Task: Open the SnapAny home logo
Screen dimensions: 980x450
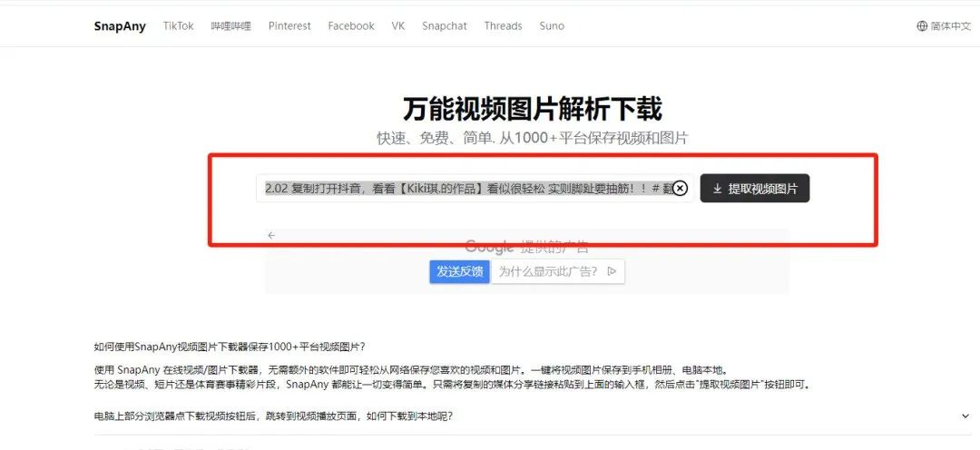Action: tap(120, 26)
